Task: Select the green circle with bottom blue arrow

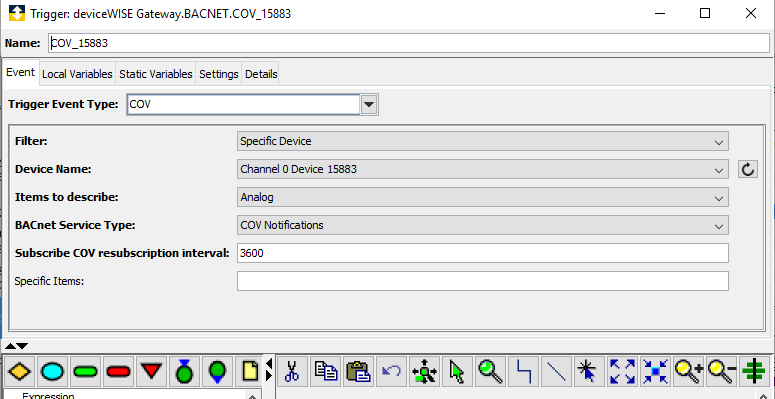Action: pyautogui.click(x=217, y=371)
